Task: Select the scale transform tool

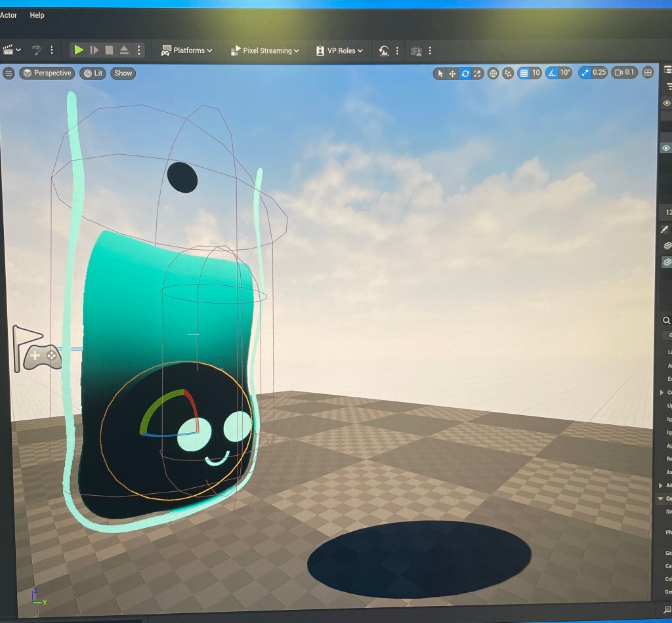Action: [478, 73]
